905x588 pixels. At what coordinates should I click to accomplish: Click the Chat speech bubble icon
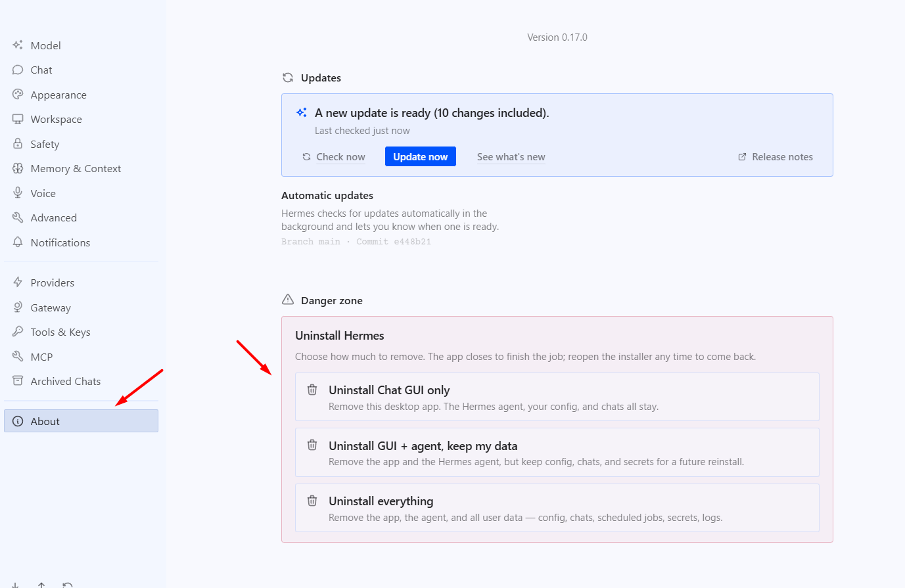[x=18, y=70]
